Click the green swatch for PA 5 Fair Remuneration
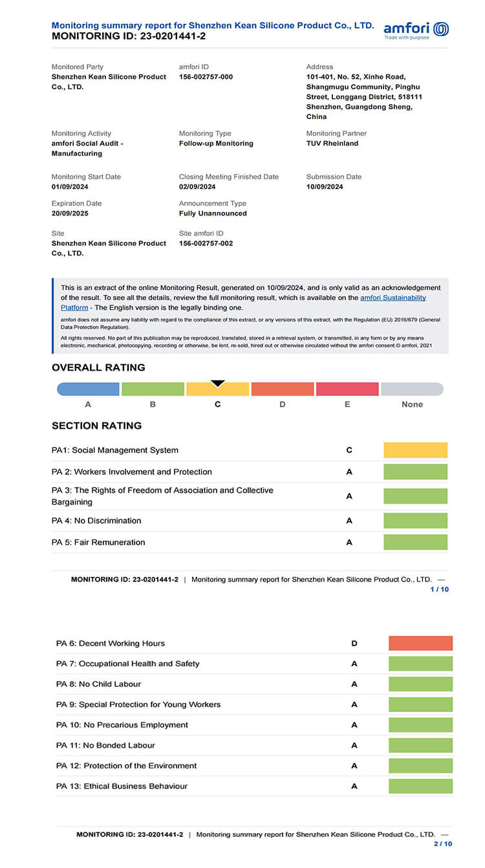The image size is (485, 868). 415,542
